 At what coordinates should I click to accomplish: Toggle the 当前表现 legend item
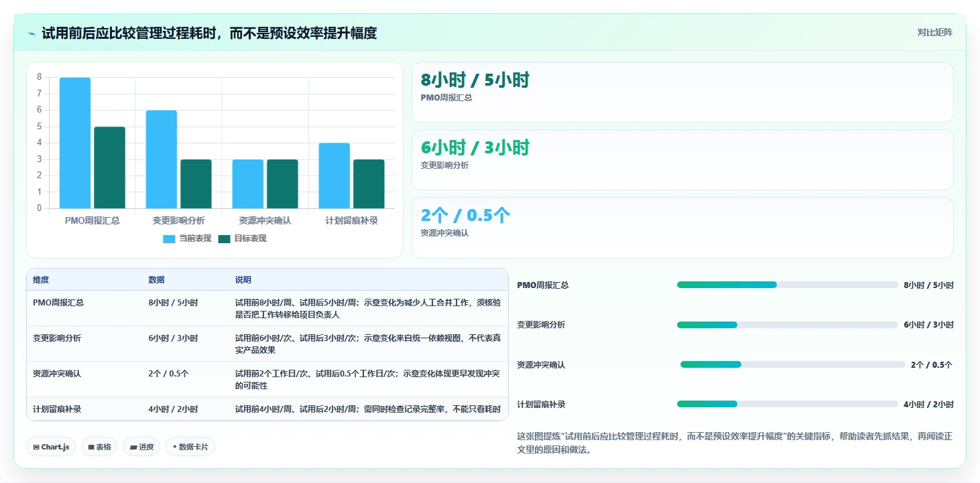coord(187,238)
